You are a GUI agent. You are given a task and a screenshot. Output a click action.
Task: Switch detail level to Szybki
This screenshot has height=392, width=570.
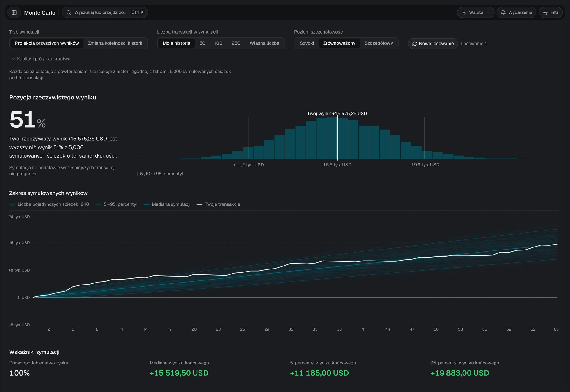click(307, 43)
